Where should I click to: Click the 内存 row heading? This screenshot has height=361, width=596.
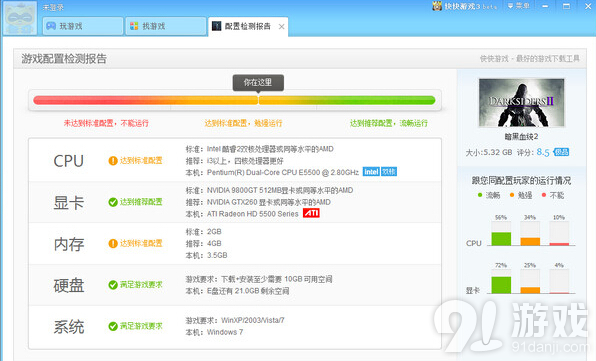pos(68,244)
